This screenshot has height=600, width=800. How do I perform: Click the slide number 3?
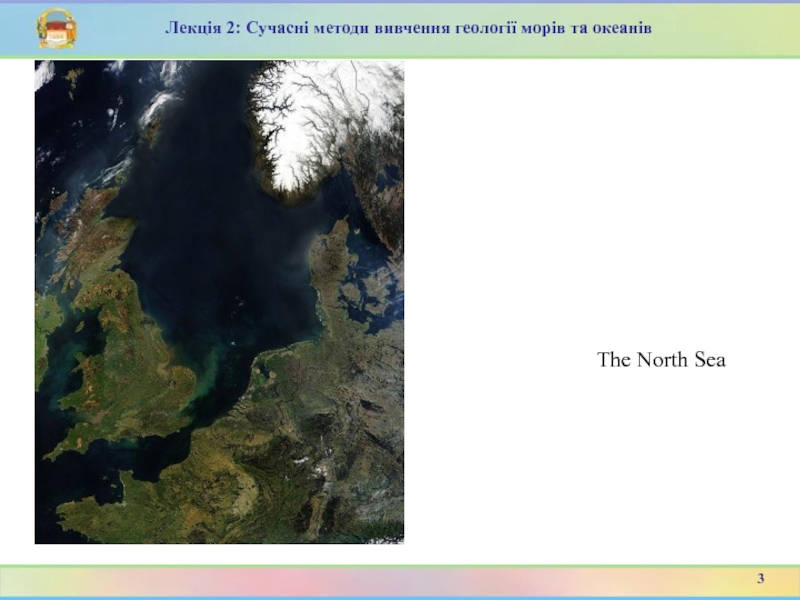(761, 579)
